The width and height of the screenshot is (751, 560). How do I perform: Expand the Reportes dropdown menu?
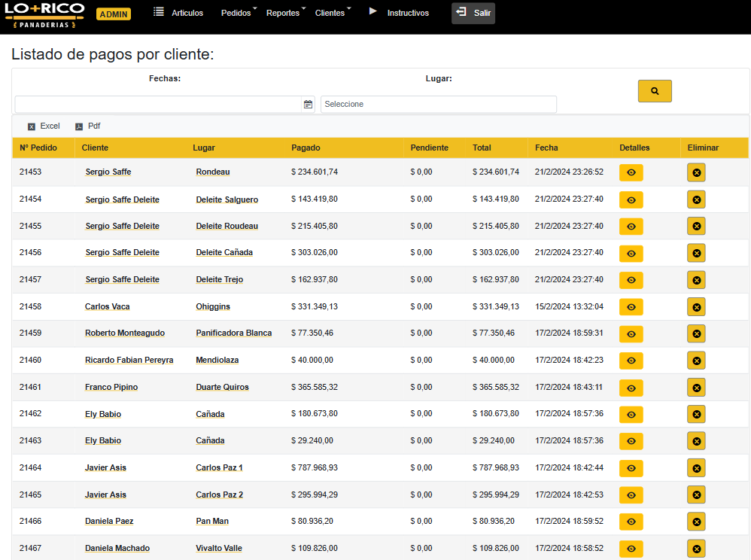[x=284, y=13]
